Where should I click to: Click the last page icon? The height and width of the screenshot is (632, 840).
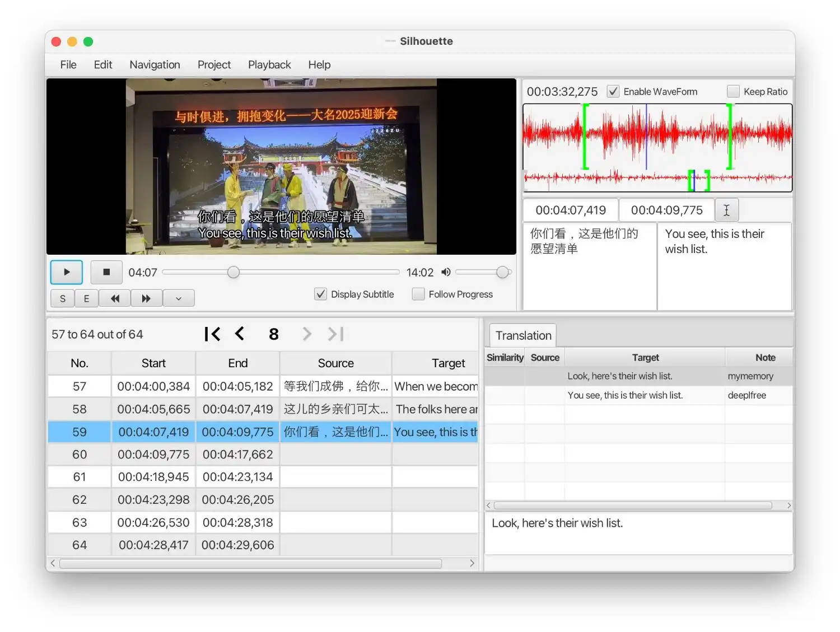click(336, 334)
